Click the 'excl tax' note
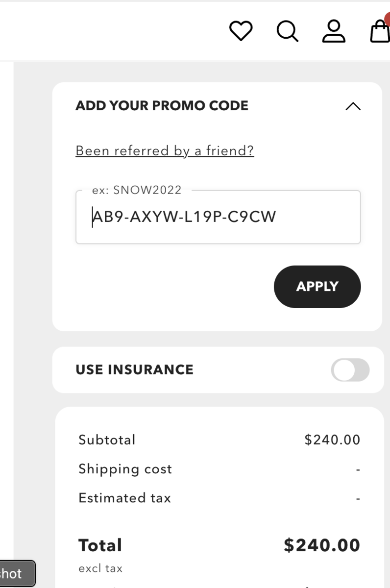The width and height of the screenshot is (390, 588). tap(100, 568)
